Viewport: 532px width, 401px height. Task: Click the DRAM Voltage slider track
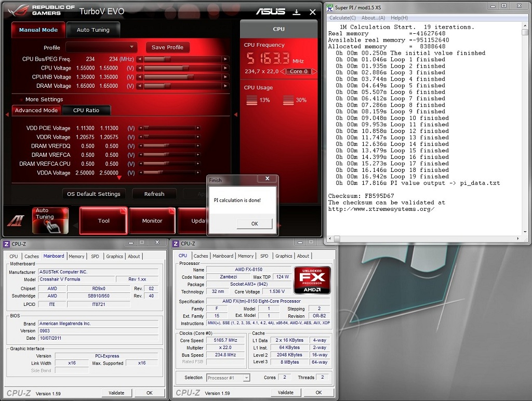(182, 86)
